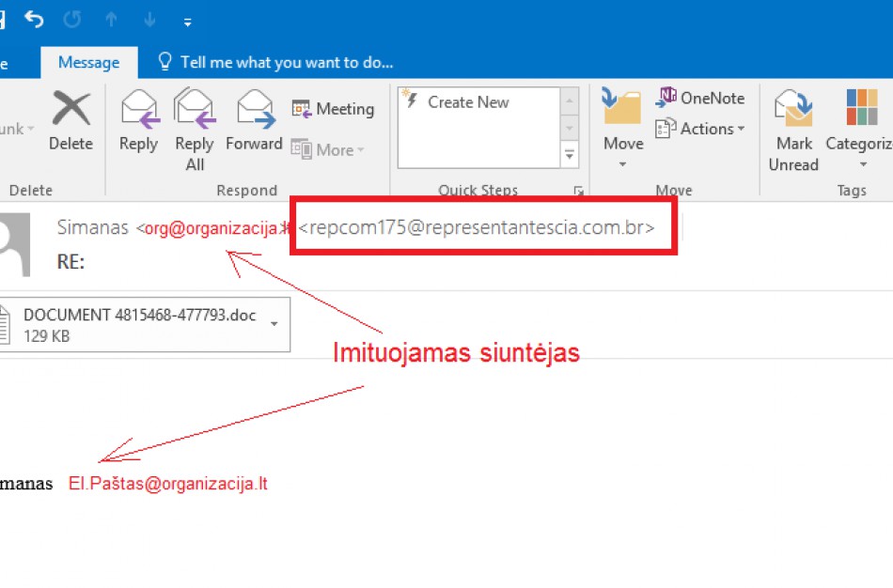
Task: Click the Undo icon in Quick Access toolbar
Action: pyautogui.click(x=34, y=21)
